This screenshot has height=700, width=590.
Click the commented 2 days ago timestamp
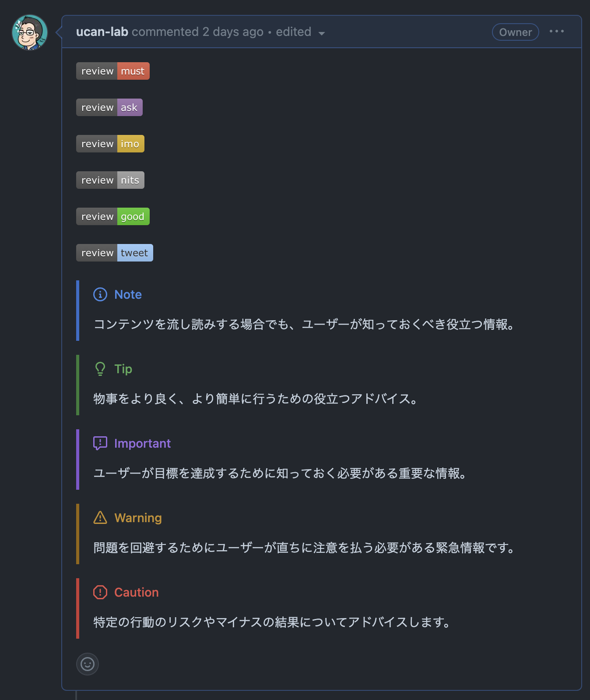pyautogui.click(x=197, y=32)
